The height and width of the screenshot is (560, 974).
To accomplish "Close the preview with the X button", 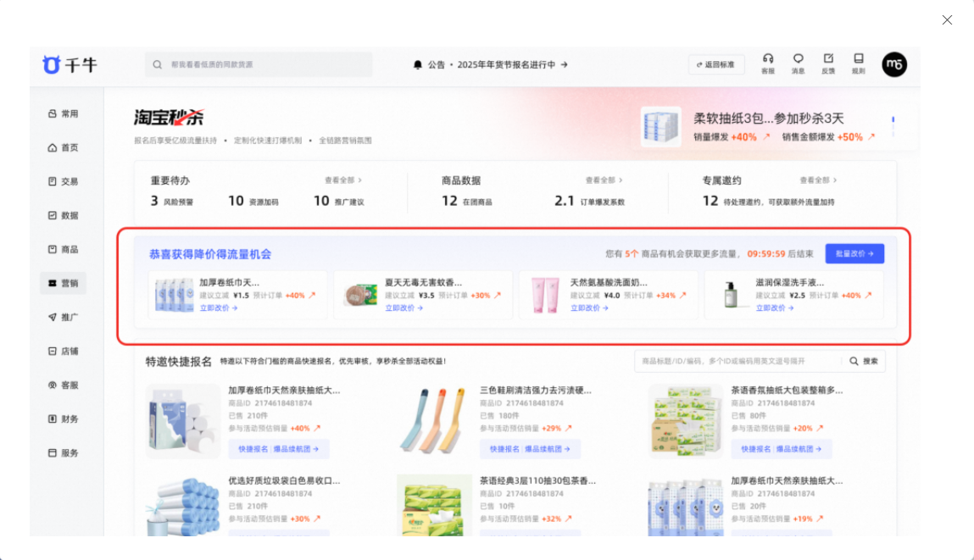I will (947, 19).
